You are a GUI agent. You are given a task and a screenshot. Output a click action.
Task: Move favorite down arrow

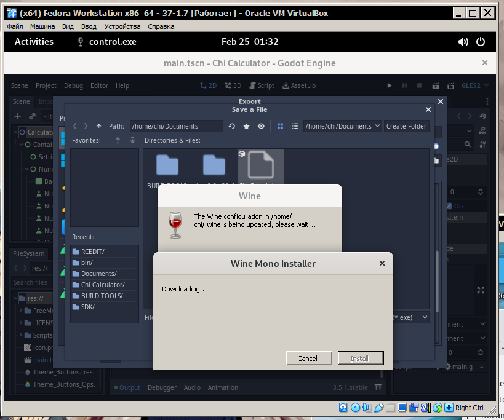coord(132,140)
